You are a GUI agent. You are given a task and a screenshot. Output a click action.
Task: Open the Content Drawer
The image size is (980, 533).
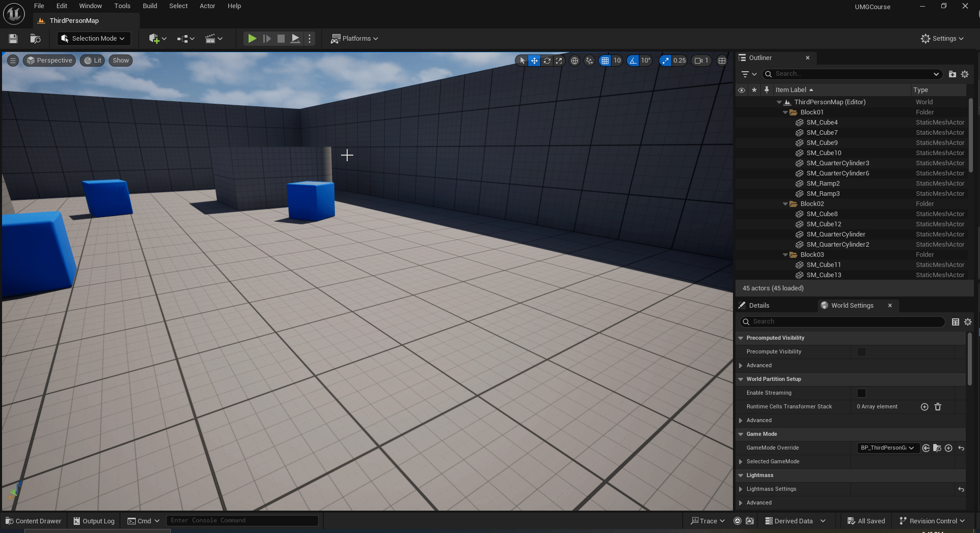point(33,521)
